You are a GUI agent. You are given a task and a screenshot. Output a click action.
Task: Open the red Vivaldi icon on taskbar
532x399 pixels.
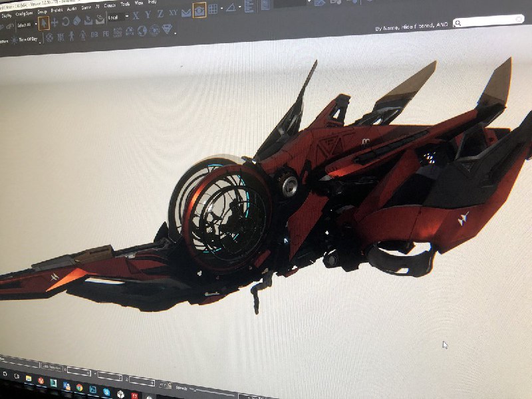[41, 380]
